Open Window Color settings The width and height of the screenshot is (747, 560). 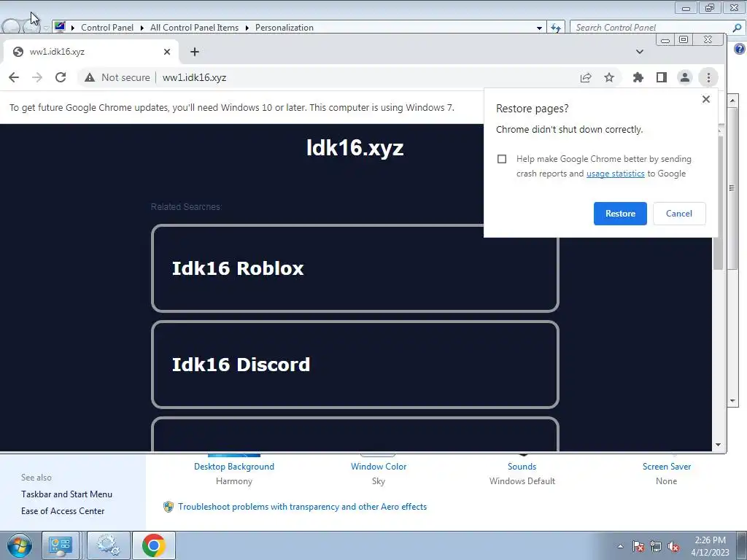pos(379,467)
